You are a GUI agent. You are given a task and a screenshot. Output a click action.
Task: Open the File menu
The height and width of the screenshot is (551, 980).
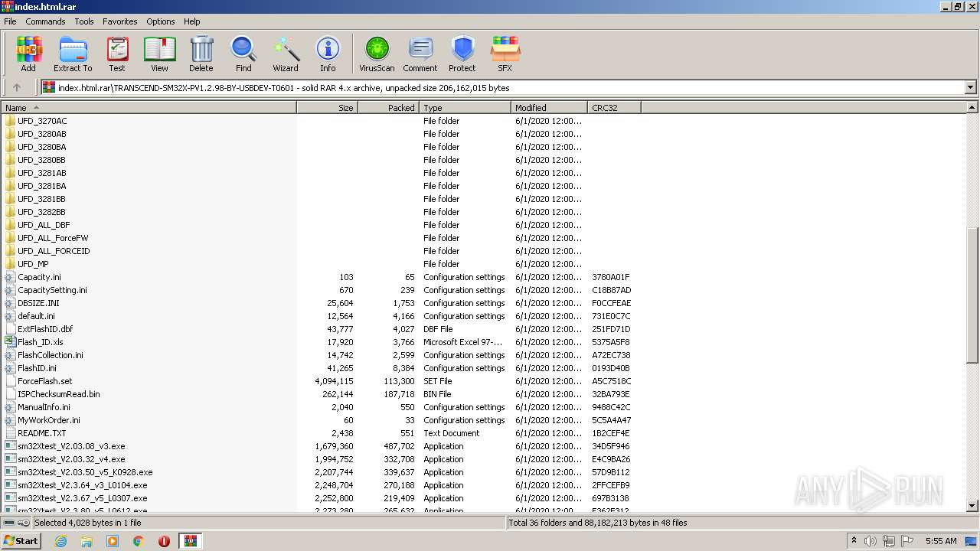(x=10, y=21)
